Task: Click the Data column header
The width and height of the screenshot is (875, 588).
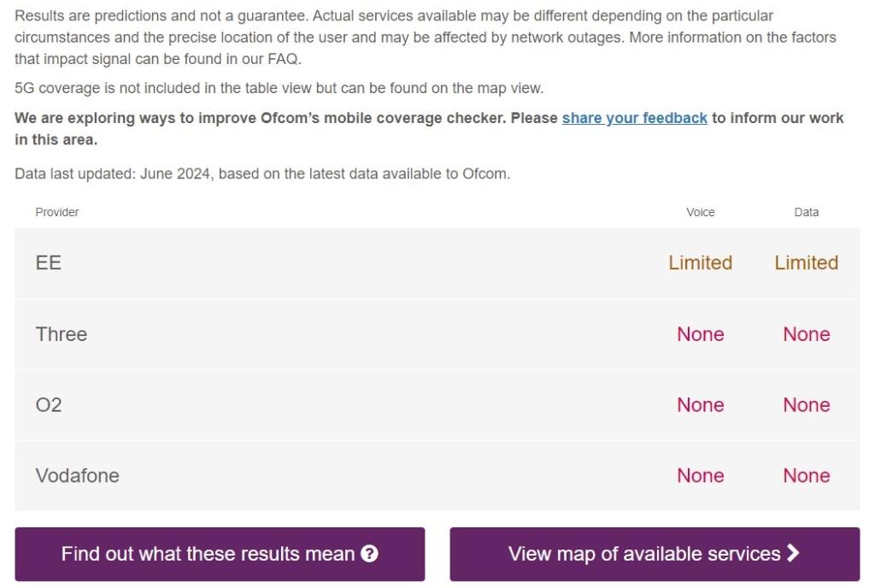Action: point(806,212)
